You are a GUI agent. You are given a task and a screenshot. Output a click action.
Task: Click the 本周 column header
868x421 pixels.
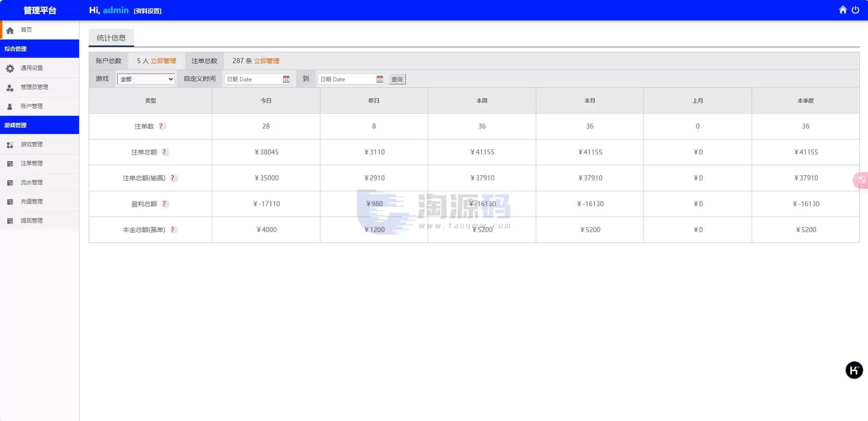(482, 100)
